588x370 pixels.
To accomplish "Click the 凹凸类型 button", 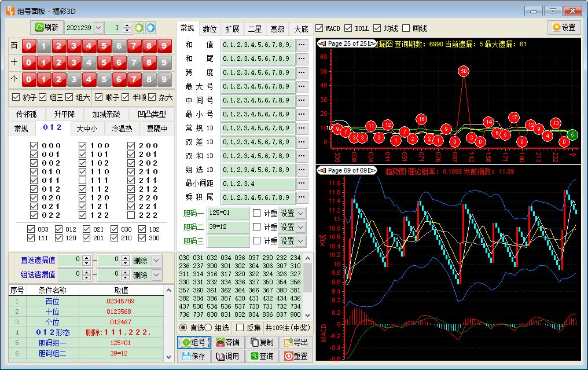I will pos(152,114).
